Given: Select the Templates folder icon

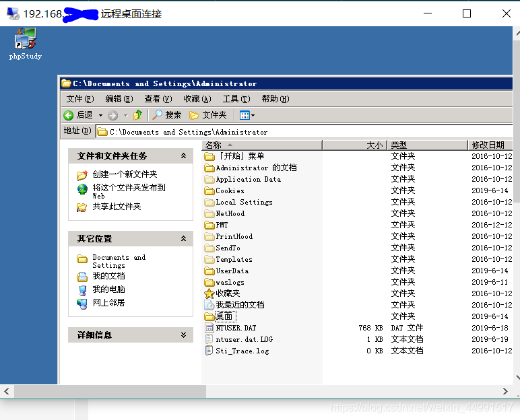Looking at the screenshot, I should [209, 259].
